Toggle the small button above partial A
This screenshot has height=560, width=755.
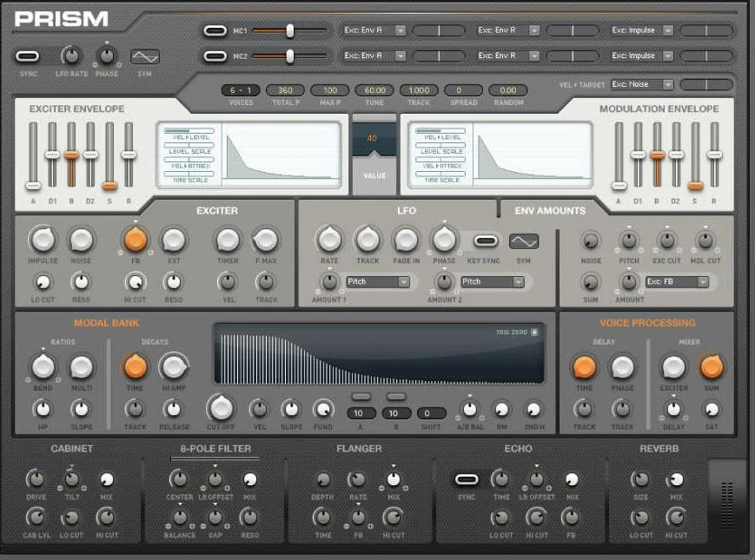[361, 397]
